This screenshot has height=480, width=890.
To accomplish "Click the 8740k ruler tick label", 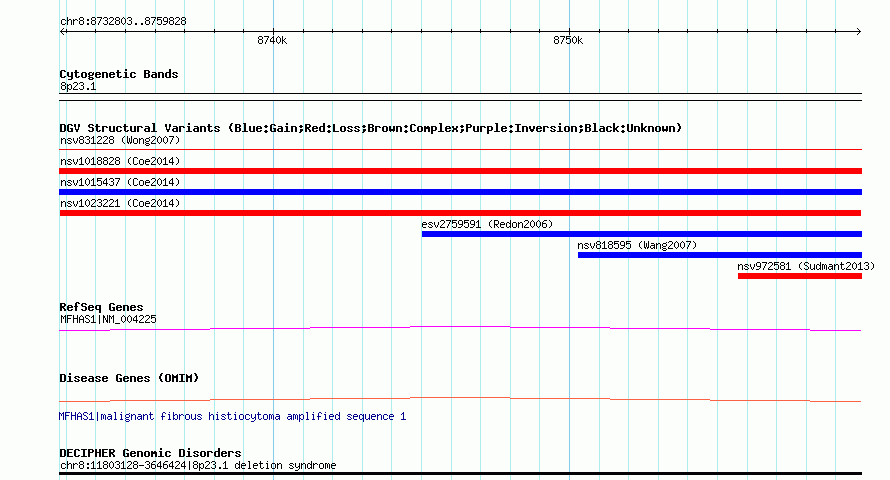I will tap(272, 40).
